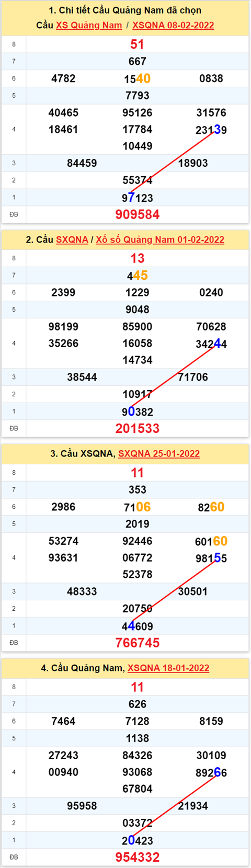The width and height of the screenshot is (251, 868).
Task: Select special prize number 909584
Action: click(x=138, y=214)
